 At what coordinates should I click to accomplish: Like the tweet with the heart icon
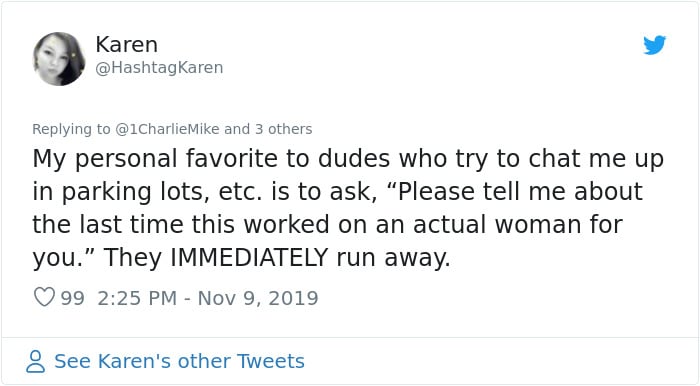pyautogui.click(x=44, y=297)
